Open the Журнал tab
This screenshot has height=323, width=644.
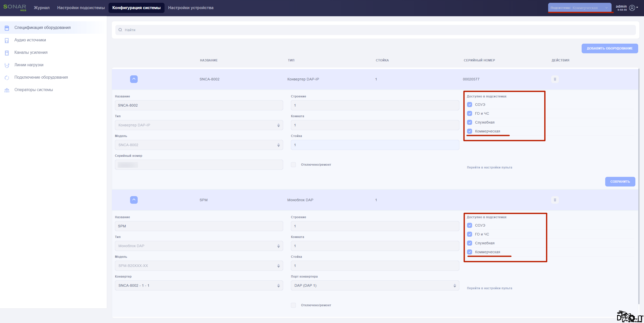click(42, 8)
